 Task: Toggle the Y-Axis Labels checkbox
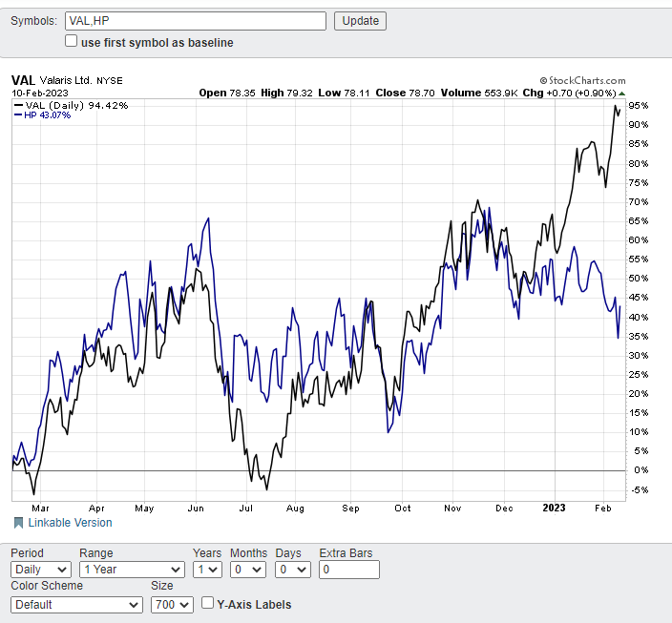(x=207, y=603)
